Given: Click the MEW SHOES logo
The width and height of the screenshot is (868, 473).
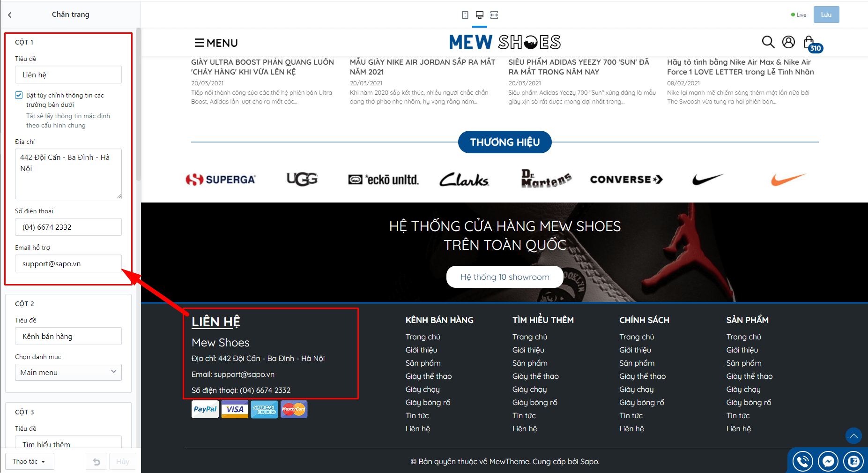Looking at the screenshot, I should pos(504,42).
